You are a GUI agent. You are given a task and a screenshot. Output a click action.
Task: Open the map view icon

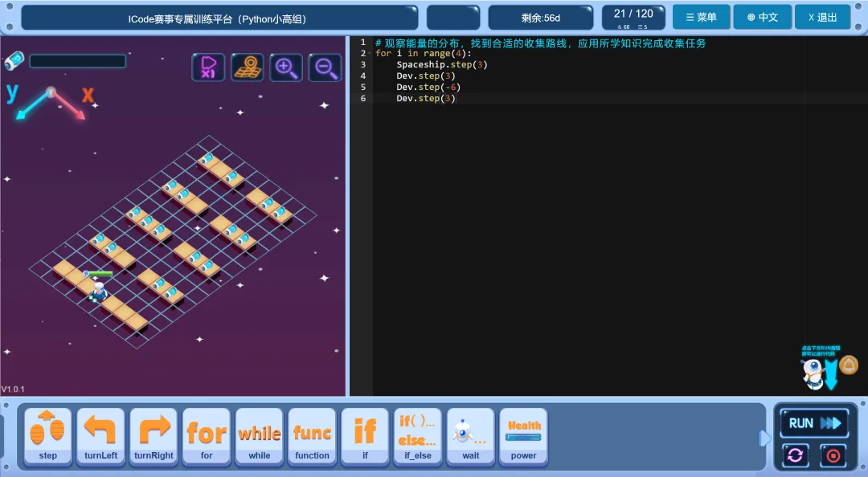click(x=247, y=67)
